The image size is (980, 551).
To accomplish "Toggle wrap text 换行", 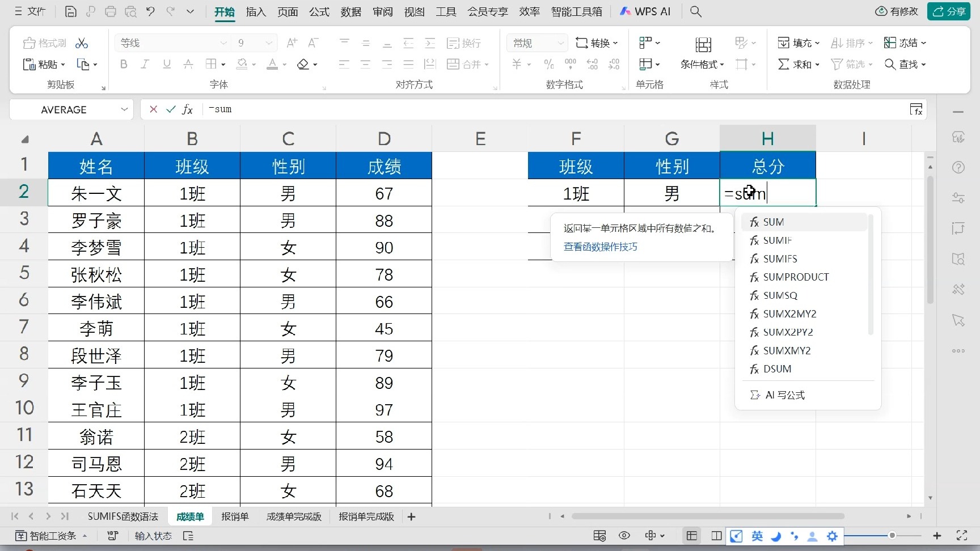I will [x=464, y=43].
